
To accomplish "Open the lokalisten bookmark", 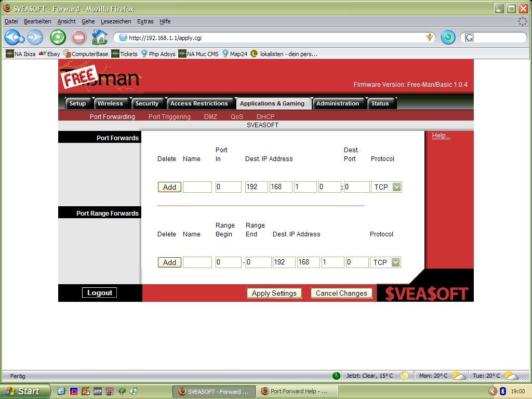I will pyautogui.click(x=284, y=54).
